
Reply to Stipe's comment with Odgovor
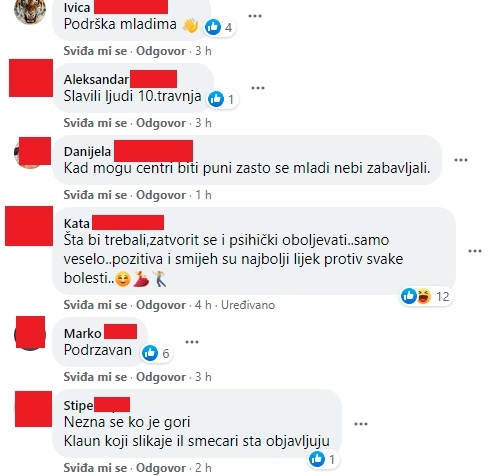click(x=161, y=468)
